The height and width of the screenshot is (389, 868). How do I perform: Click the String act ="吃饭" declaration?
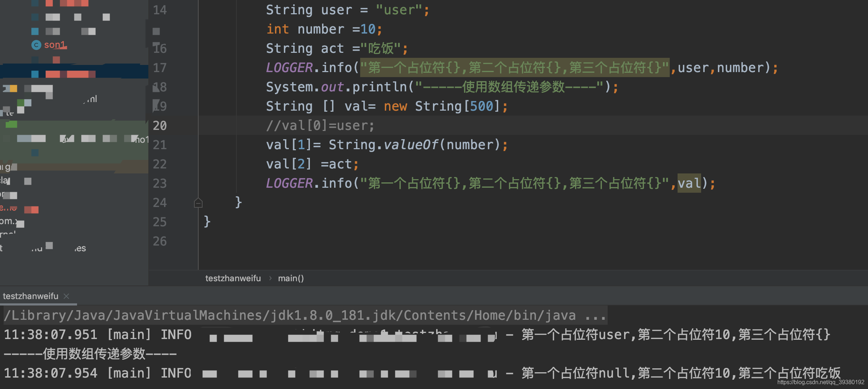[x=337, y=49]
